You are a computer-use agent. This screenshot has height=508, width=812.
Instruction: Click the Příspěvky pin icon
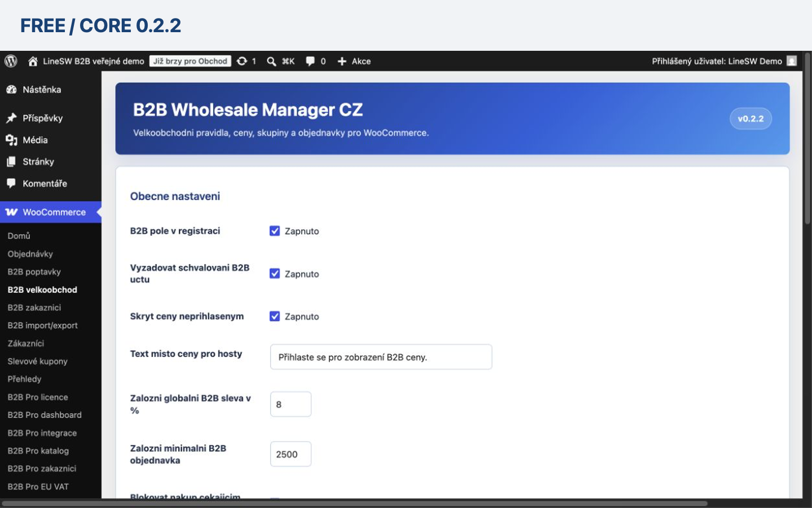pos(11,118)
